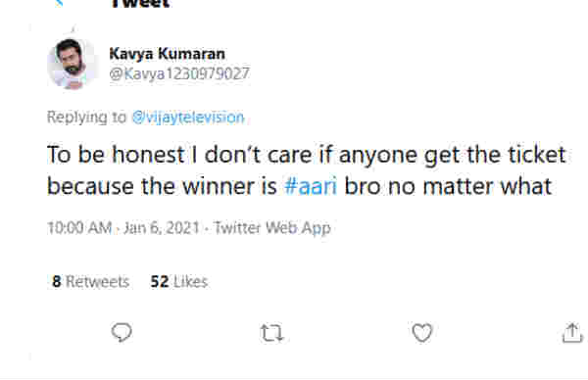The image size is (588, 380).
Task: Open the @Kavya1230979027 handle
Action: click(x=179, y=73)
